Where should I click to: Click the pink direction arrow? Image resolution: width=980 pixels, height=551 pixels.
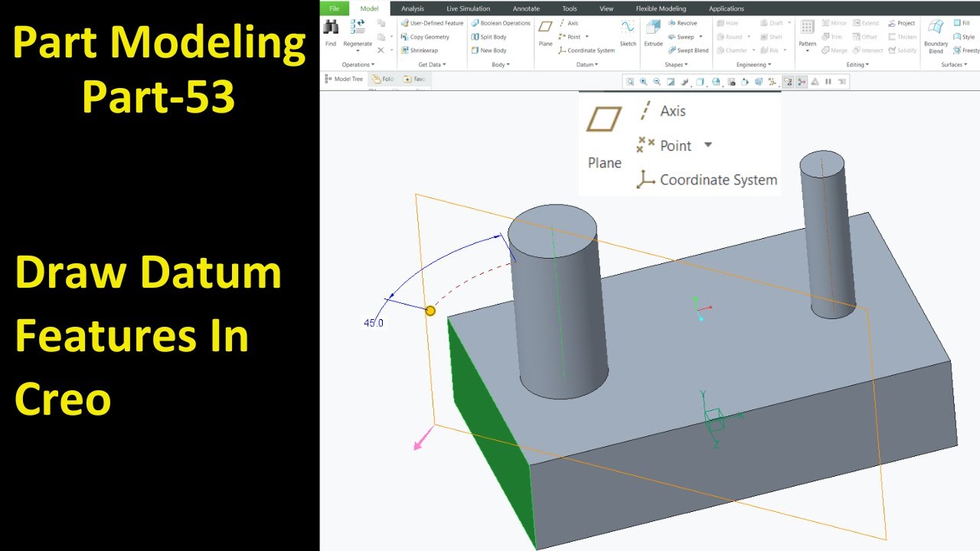[x=423, y=438]
